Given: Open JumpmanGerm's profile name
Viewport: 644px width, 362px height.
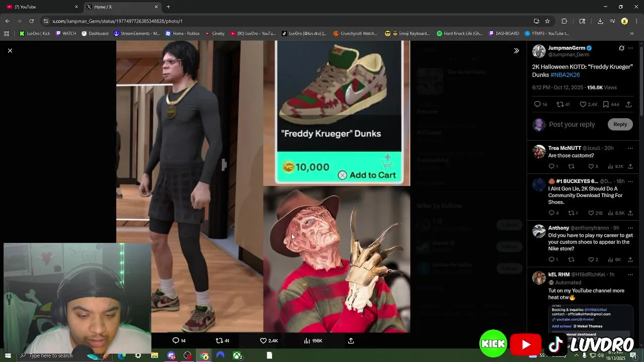Looking at the screenshot, I should click(x=567, y=48).
